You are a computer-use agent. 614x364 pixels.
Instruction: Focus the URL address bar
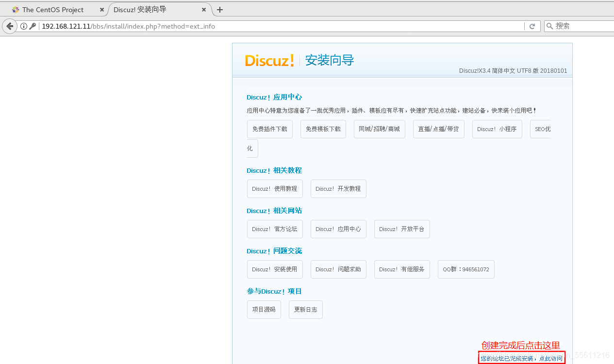pyautogui.click(x=282, y=26)
